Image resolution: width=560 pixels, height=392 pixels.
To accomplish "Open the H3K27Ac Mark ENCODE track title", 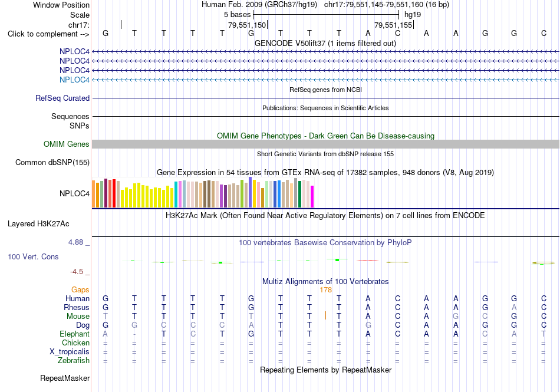I will [325, 215].
